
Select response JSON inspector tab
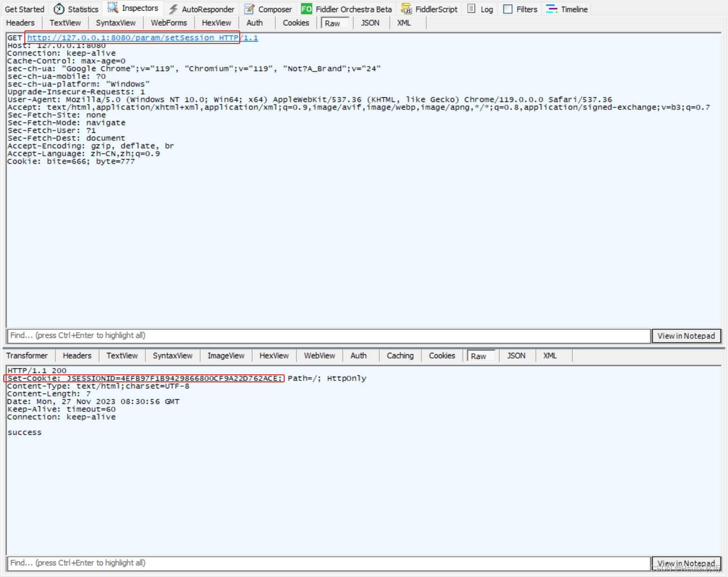516,356
